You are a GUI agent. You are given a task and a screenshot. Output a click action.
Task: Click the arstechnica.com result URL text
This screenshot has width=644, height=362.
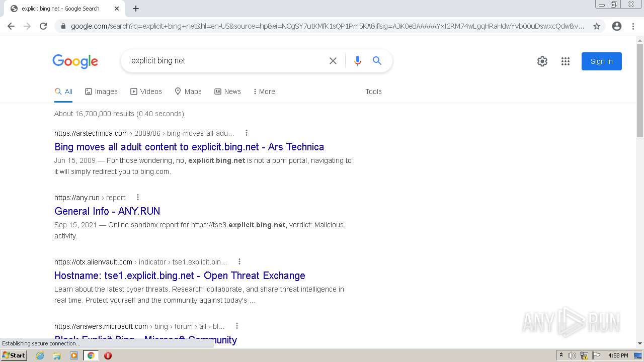coord(91,133)
